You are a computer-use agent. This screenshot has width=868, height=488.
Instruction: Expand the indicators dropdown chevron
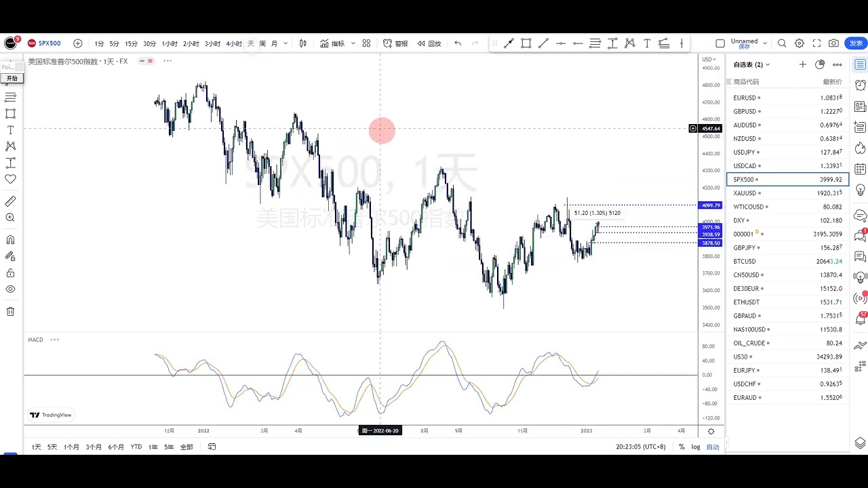[353, 43]
